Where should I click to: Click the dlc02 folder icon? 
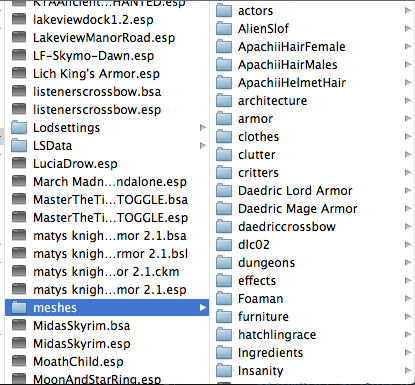click(x=224, y=244)
